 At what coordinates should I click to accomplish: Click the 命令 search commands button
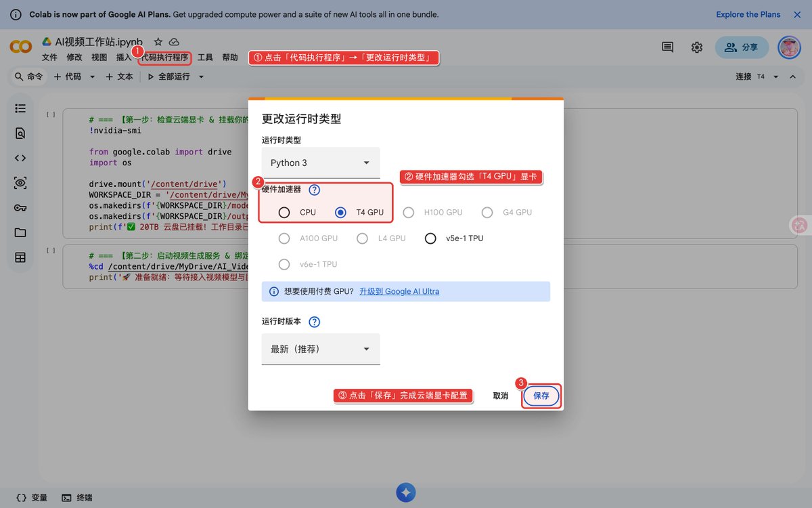28,77
